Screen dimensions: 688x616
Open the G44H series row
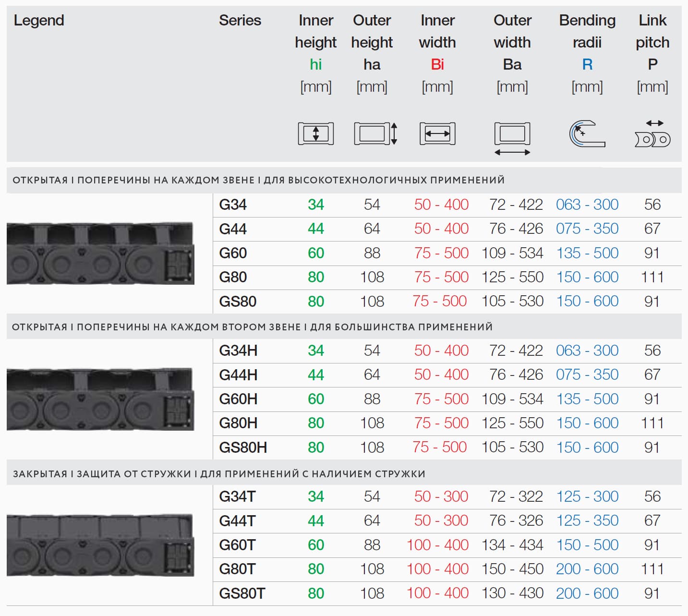pyautogui.click(x=238, y=374)
